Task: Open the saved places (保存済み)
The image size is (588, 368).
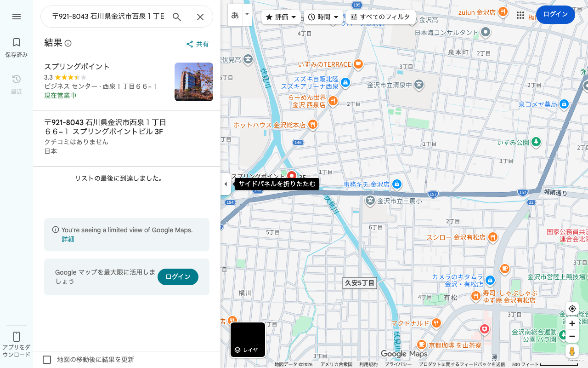Action: coord(17,48)
